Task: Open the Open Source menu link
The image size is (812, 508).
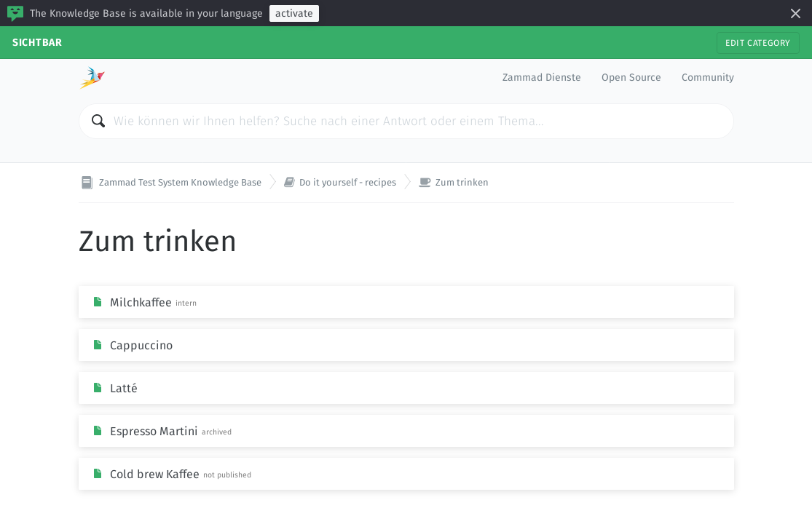Action: click(x=631, y=78)
